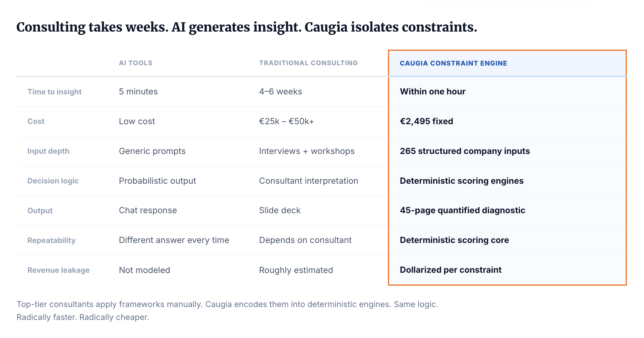The image size is (644, 338).
Task: Click the '€25k – €50k+' consulting cost
Action: (x=286, y=121)
